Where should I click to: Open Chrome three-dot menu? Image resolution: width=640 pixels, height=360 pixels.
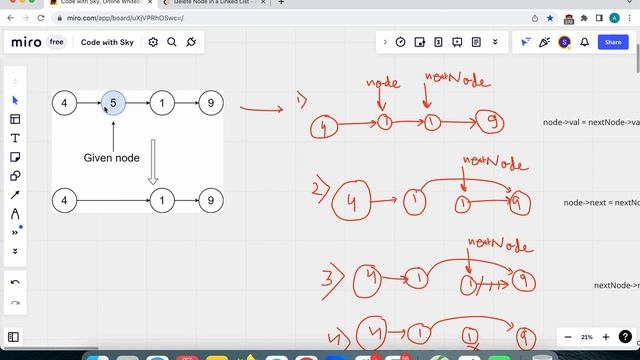click(630, 18)
